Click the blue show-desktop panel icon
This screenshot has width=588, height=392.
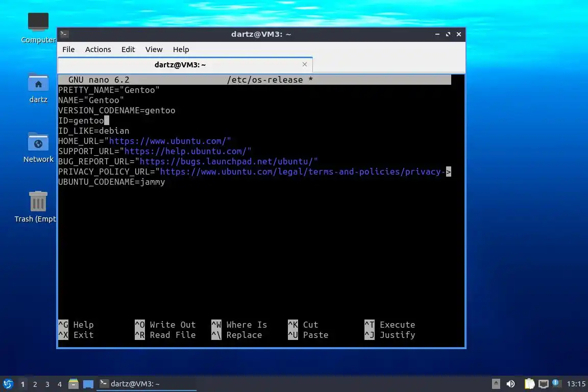click(88, 384)
